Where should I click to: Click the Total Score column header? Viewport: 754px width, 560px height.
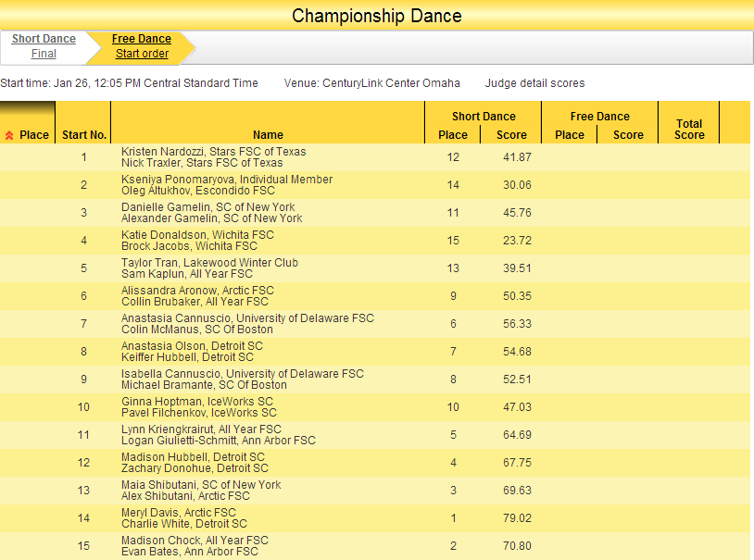point(689,130)
